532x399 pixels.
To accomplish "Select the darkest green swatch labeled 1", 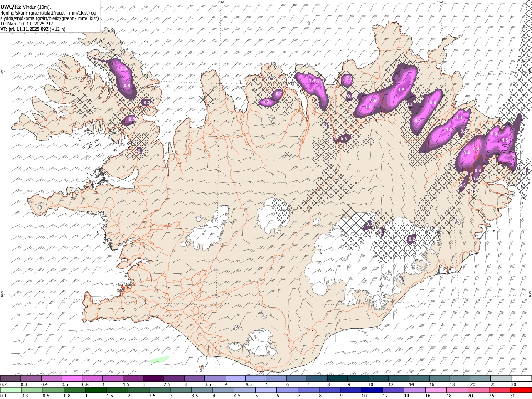I will click(x=96, y=390).
